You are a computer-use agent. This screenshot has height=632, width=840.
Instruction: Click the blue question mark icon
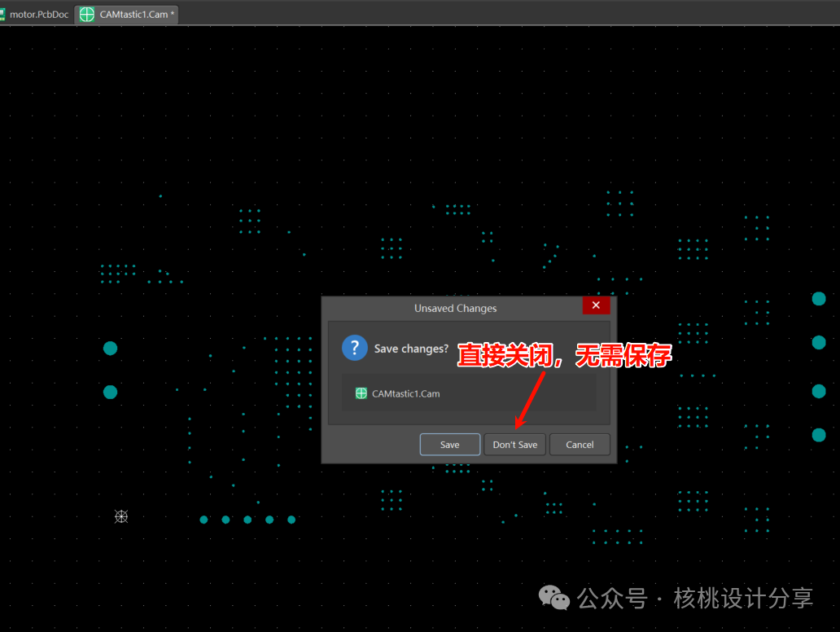click(355, 348)
